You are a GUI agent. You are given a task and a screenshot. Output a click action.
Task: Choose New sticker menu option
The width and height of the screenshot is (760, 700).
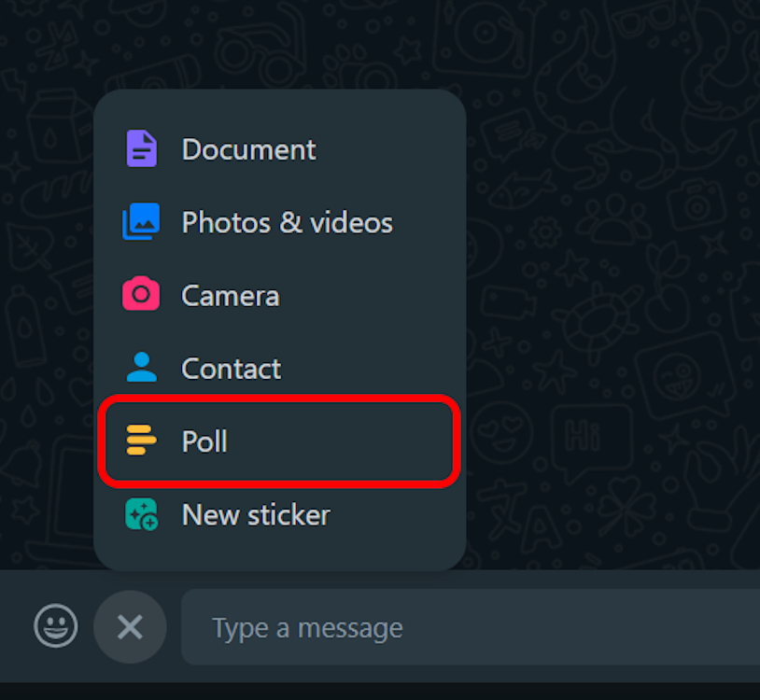pos(257,514)
